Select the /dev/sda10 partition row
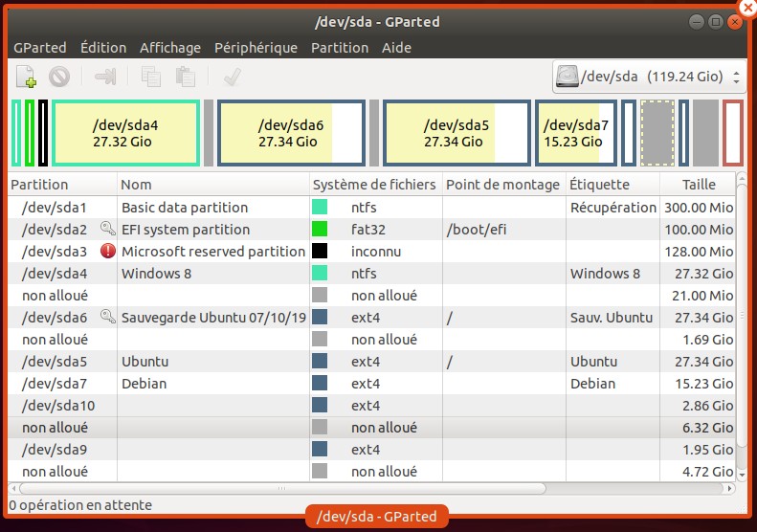This screenshot has width=757, height=532. click(371, 406)
